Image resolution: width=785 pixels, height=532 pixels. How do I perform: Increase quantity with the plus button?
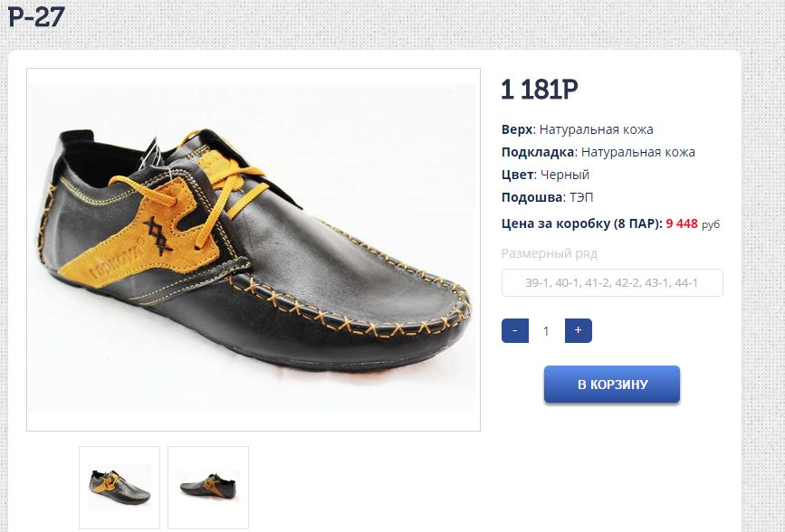578,331
